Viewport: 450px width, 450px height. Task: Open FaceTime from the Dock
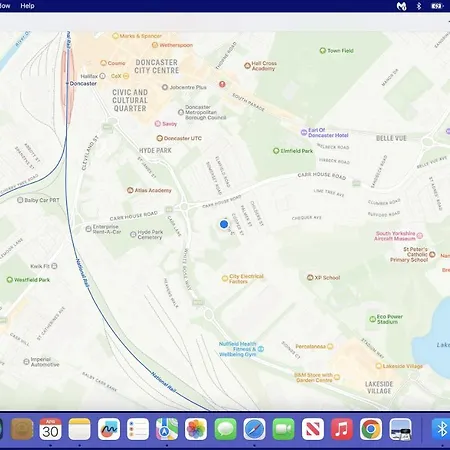pos(283,429)
